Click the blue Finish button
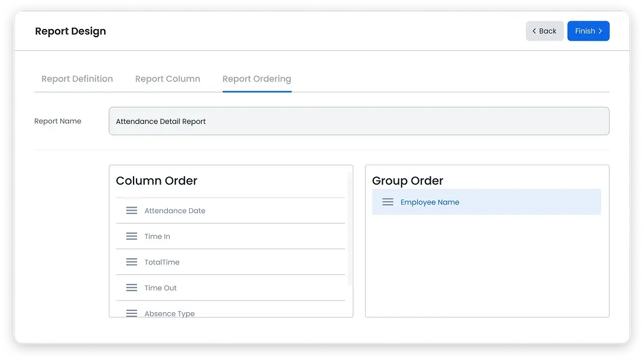This screenshot has height=360, width=644. point(588,31)
